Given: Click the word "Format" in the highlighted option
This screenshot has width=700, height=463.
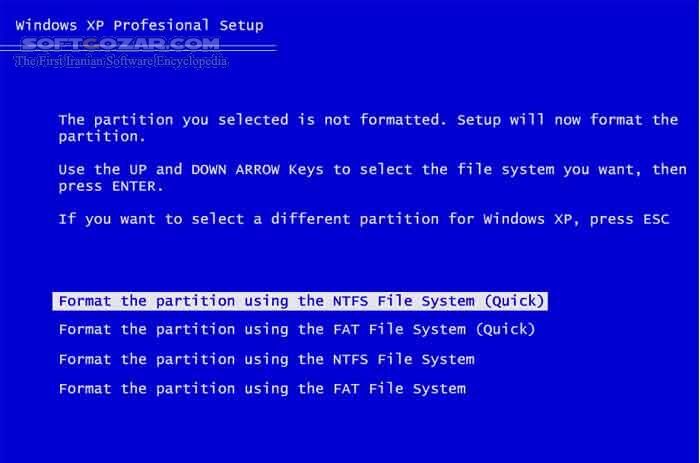Looking at the screenshot, I should tap(85, 301).
